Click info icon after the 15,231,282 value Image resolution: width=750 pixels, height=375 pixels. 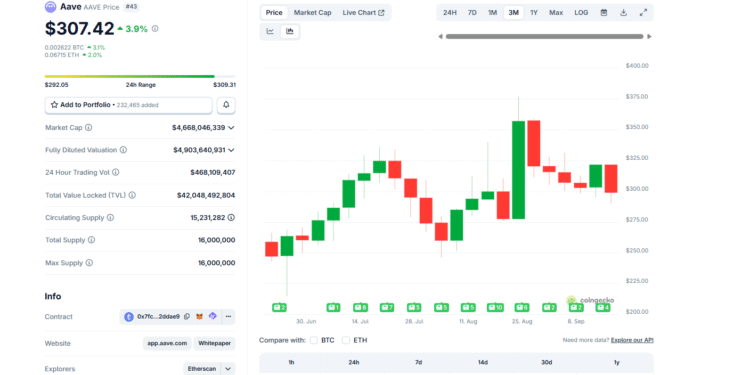click(231, 218)
